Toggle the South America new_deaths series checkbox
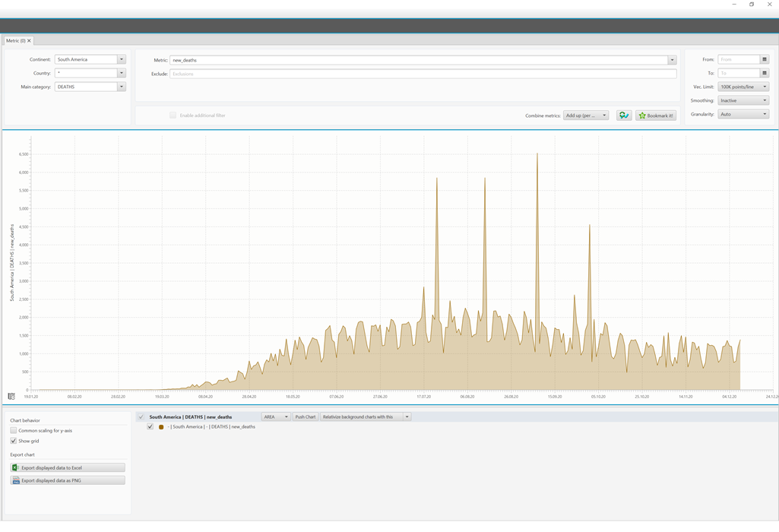The image size is (779, 532). (150, 426)
